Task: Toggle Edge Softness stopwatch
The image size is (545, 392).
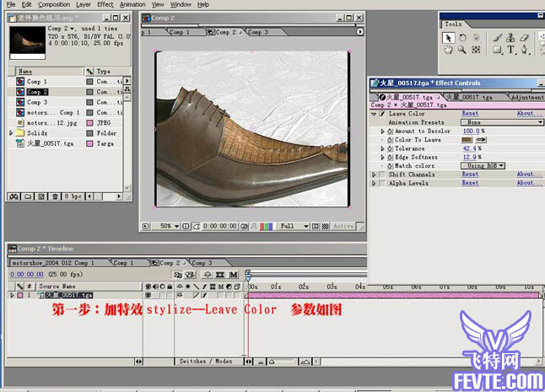Action: (x=390, y=158)
